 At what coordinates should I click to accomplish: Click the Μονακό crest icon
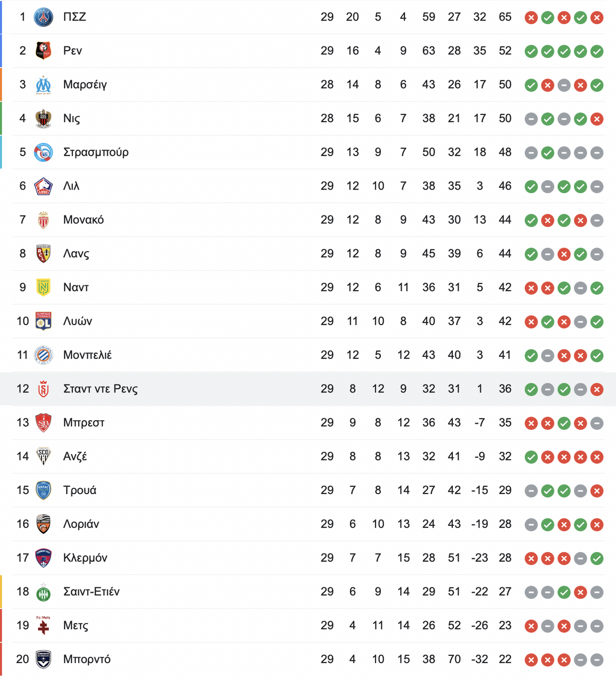pyautogui.click(x=43, y=220)
